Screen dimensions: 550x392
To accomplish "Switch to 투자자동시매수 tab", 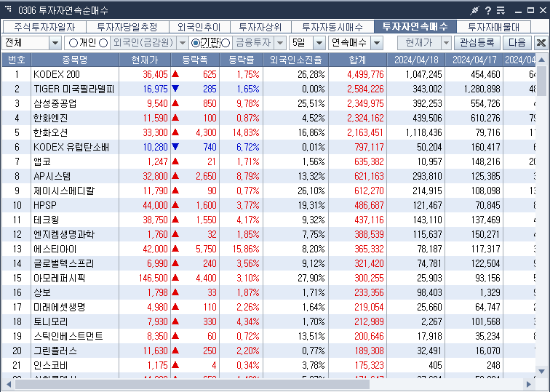I will coord(332,27).
